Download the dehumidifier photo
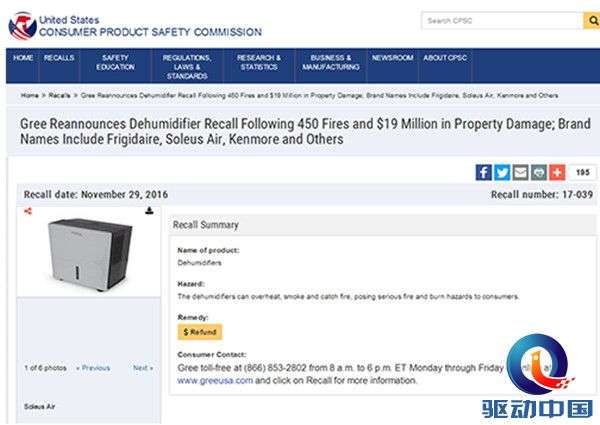The height and width of the screenshot is (425, 600). click(149, 211)
